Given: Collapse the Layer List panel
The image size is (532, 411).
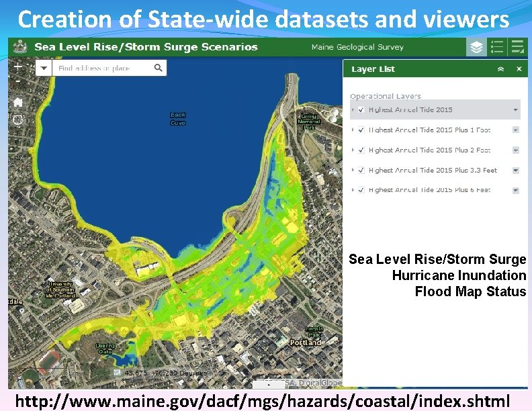Looking at the screenshot, I should [x=500, y=69].
